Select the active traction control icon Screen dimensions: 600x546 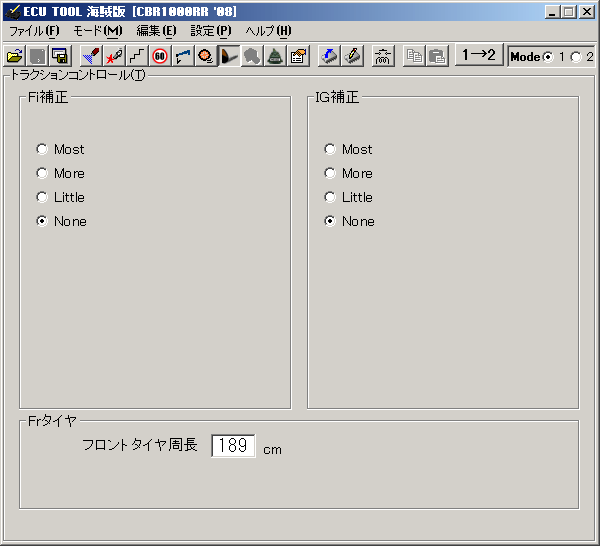click(229, 56)
